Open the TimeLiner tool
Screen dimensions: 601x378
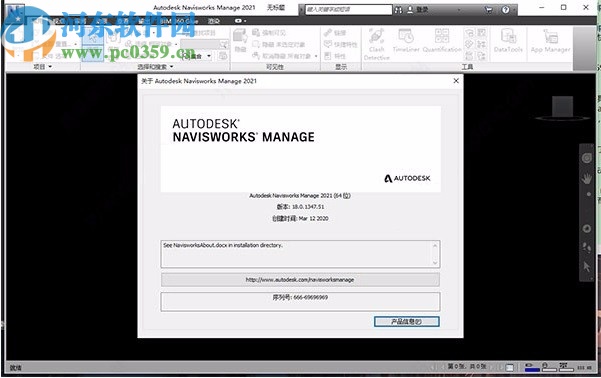click(406, 41)
